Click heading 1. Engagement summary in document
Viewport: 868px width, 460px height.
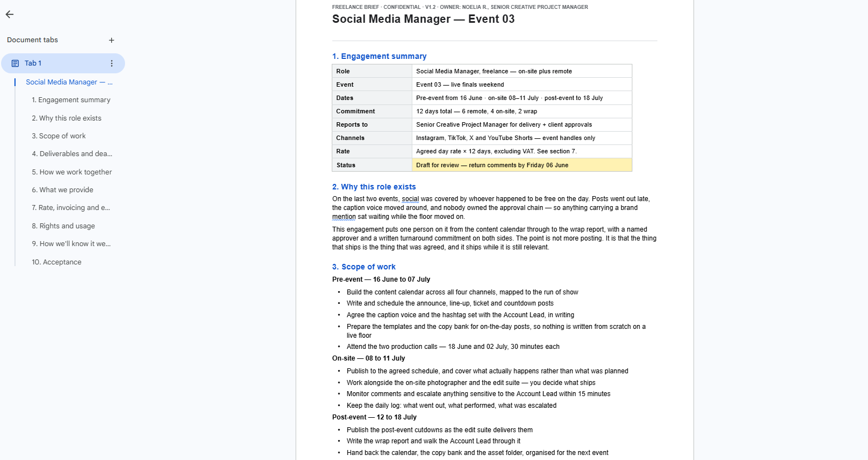tap(380, 56)
